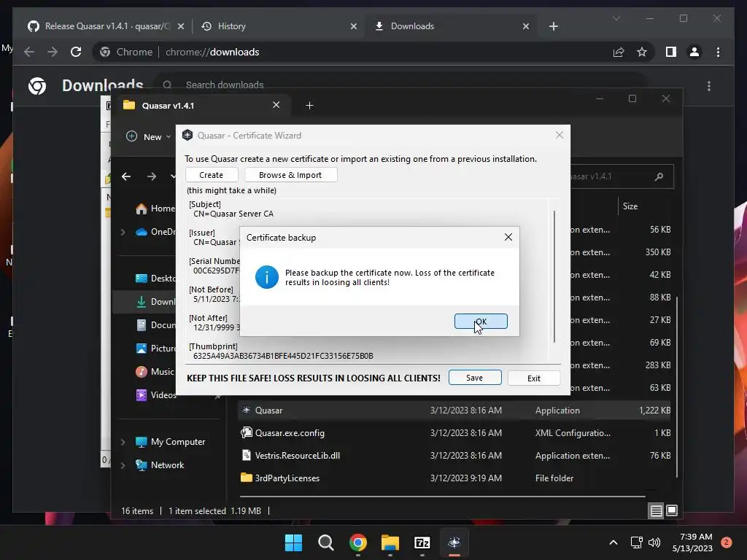The width and height of the screenshot is (747, 560).
Task: Click the blue information icon in dialog
Action: pos(267,277)
